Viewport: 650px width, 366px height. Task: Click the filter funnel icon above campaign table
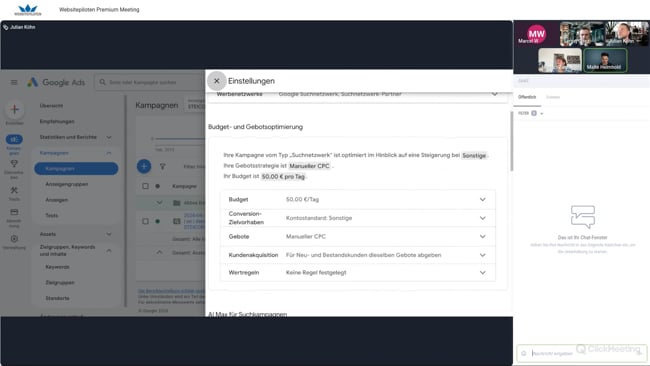pyautogui.click(x=162, y=167)
